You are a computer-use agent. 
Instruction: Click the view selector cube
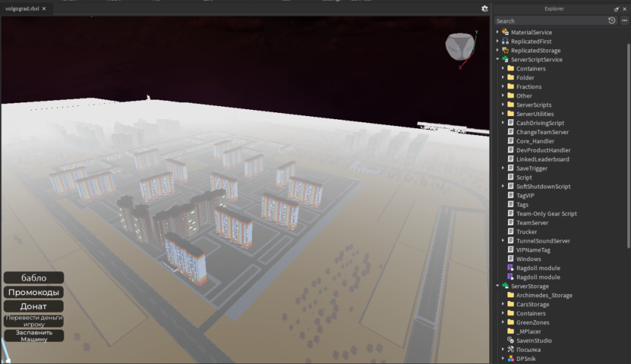pyautogui.click(x=459, y=46)
